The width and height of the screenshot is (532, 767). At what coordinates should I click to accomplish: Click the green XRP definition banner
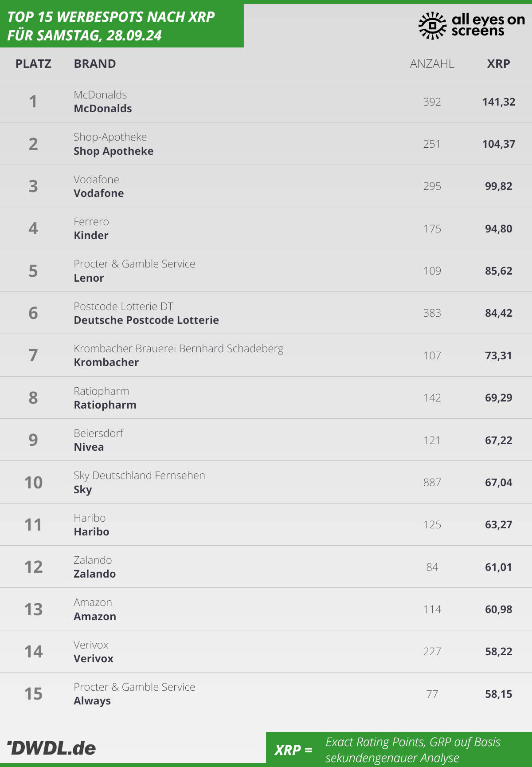coord(399,750)
